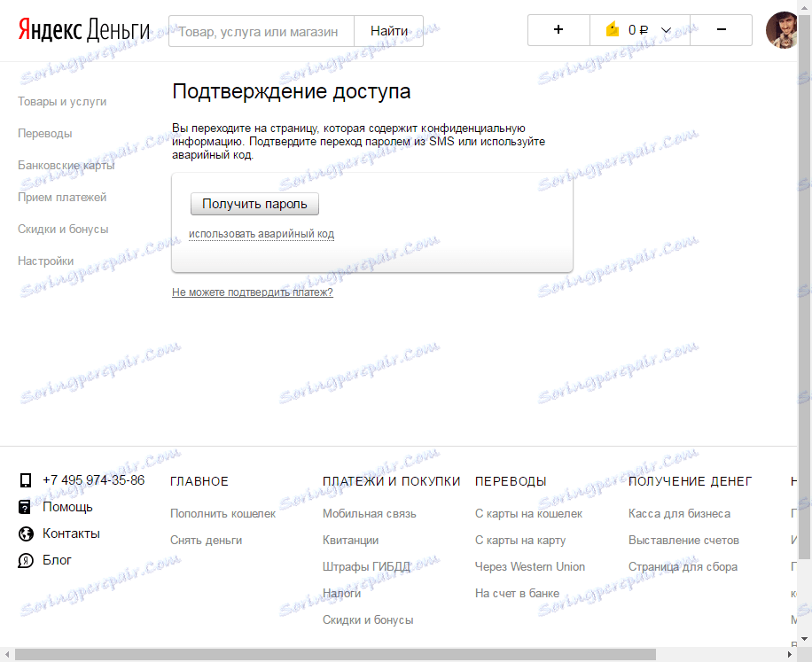Open Налоги footer link
This screenshot has width=812, height=662.
pyautogui.click(x=342, y=593)
